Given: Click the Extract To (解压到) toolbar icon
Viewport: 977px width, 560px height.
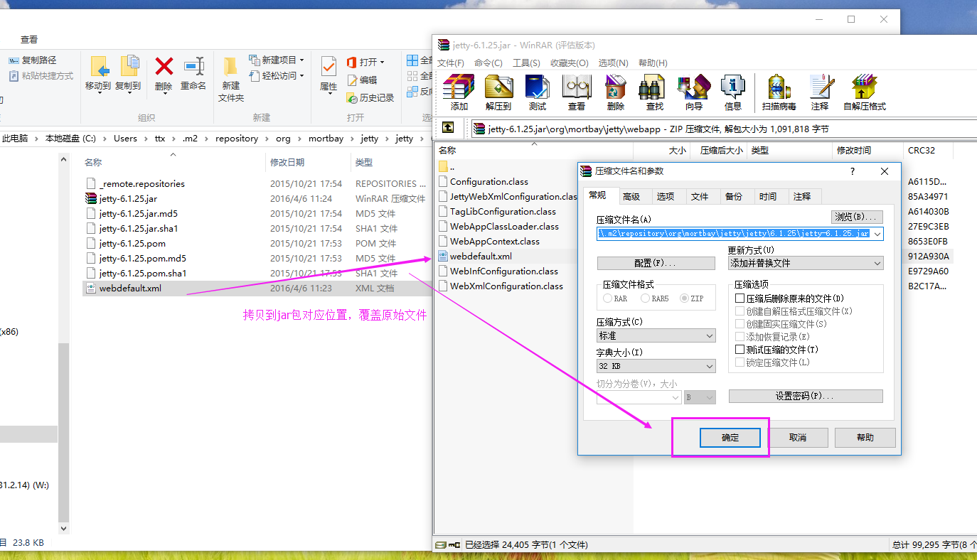Looking at the screenshot, I should coord(498,87).
